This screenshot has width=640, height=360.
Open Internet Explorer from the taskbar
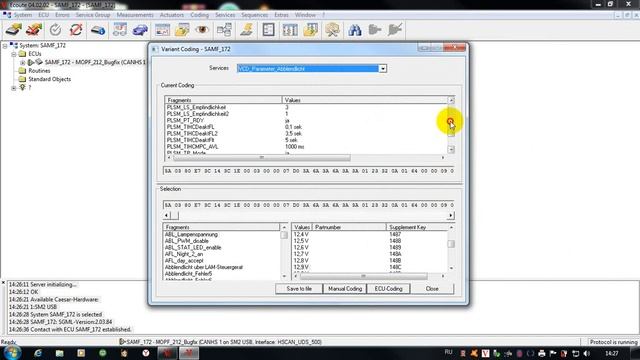point(38,353)
